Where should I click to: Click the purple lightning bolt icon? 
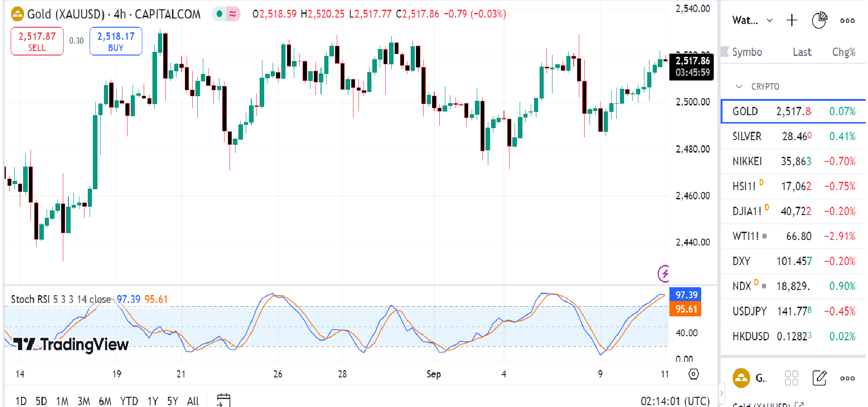(x=664, y=273)
